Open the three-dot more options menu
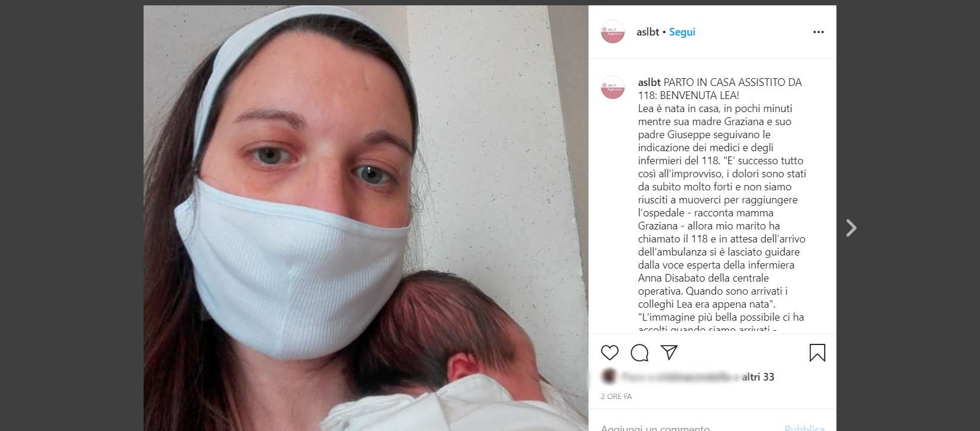980x431 pixels. click(x=819, y=32)
